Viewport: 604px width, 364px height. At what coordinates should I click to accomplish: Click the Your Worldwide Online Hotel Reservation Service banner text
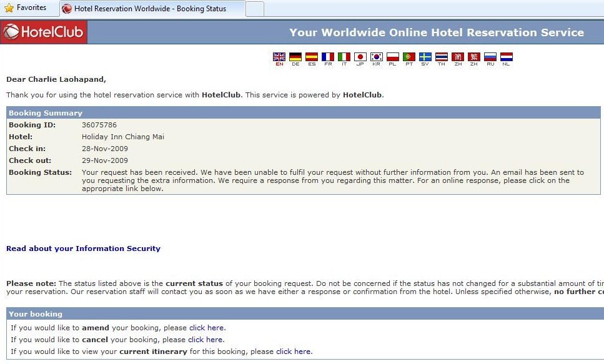coord(437,32)
